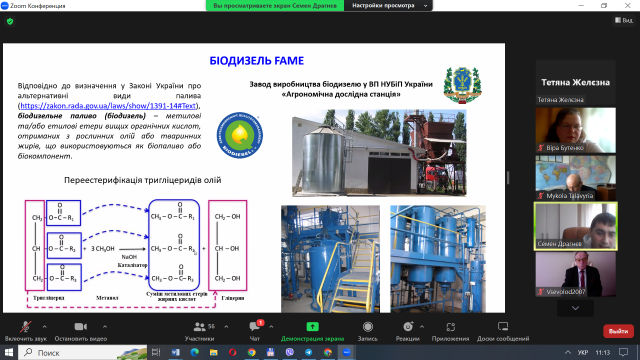Switch to Zoom taskbar icon

[x=347, y=352]
